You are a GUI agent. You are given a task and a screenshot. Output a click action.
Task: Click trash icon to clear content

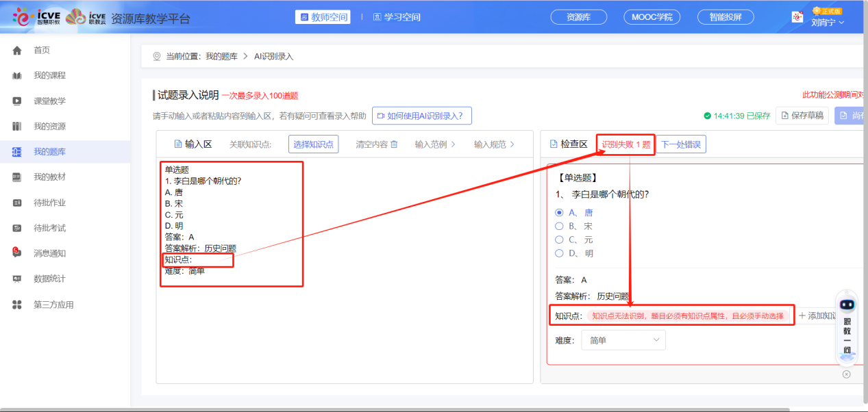pos(394,144)
